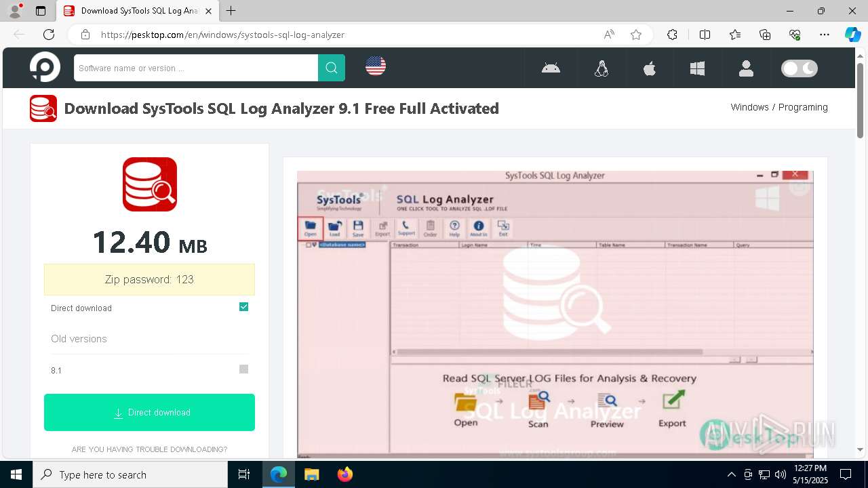Open the Apple macOS category icon
Screen dimensions: 868x488
pyautogui.click(x=650, y=68)
